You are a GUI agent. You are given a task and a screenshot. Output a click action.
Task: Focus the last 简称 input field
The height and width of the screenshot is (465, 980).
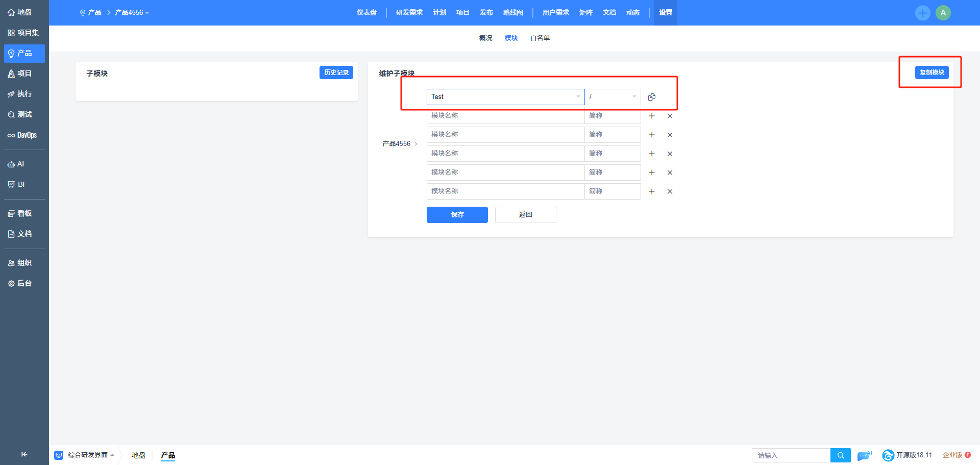tap(612, 191)
